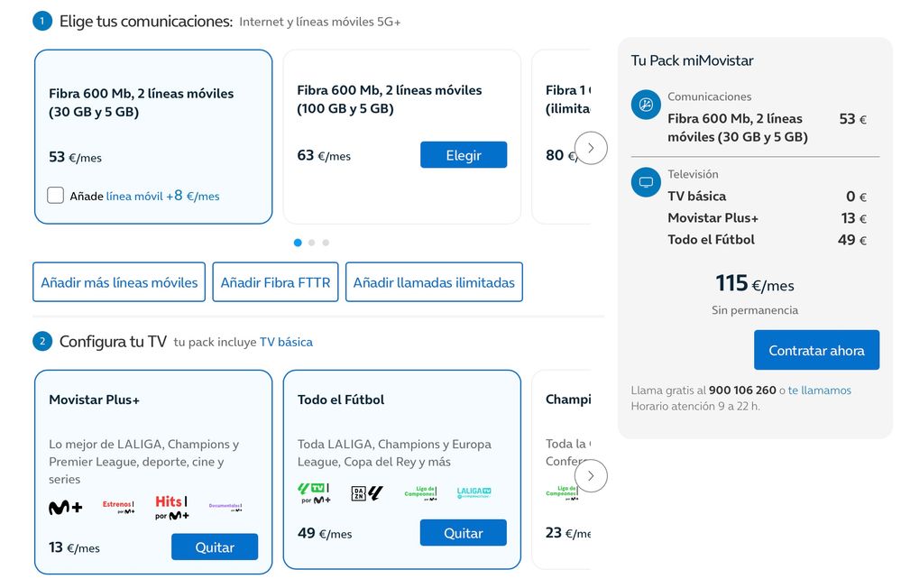Screen dimensions: 901x588
Task: Select the 'Fibra 600 Mb (100 GB y 5 GB)' card title
Action: coord(390,99)
